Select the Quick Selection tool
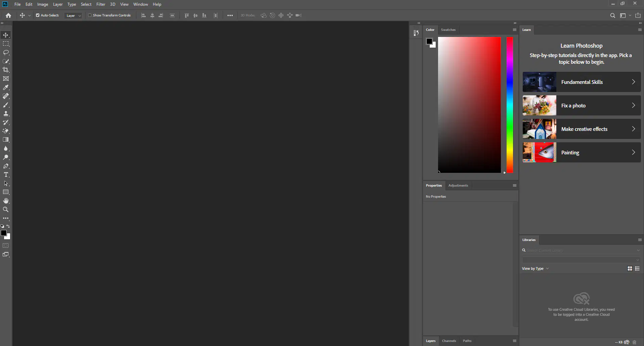 [6, 61]
